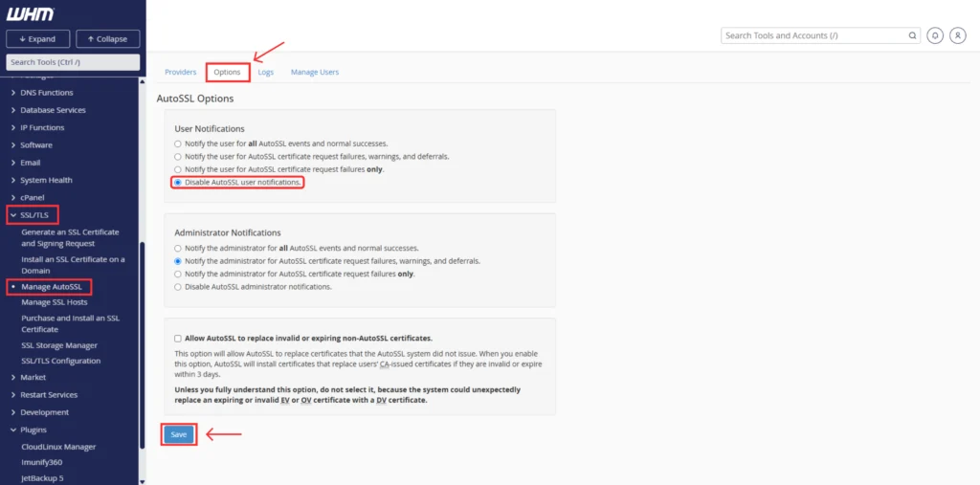The image size is (980, 485).
Task: Check Allow AutoSSL to replace invalid certificates
Action: tap(178, 338)
